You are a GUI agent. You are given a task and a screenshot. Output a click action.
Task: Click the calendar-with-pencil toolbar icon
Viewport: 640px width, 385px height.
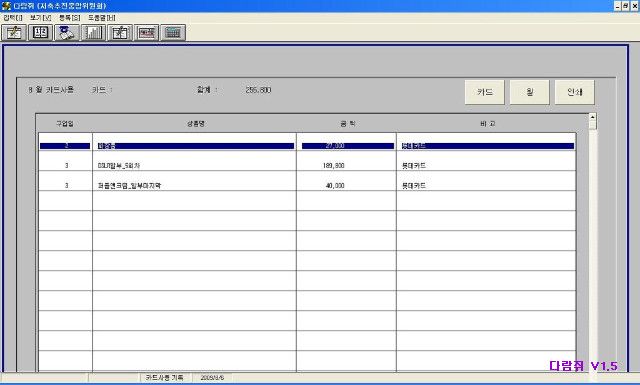coord(120,33)
